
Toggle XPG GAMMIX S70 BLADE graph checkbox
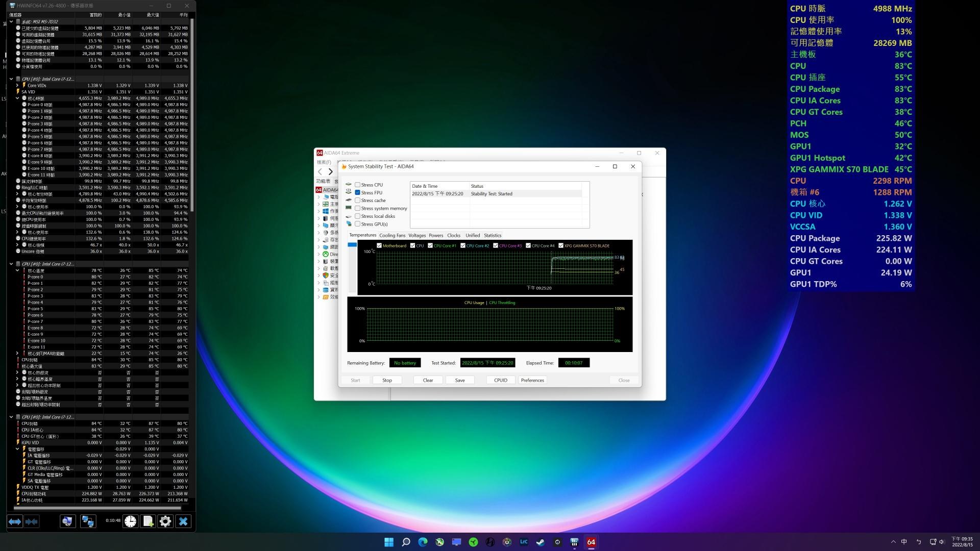click(x=561, y=245)
